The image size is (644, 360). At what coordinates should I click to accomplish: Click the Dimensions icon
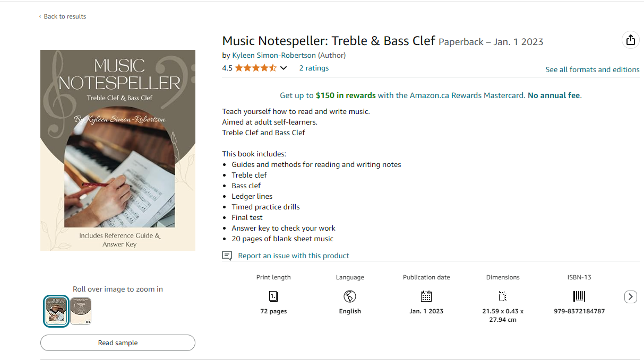[503, 296]
